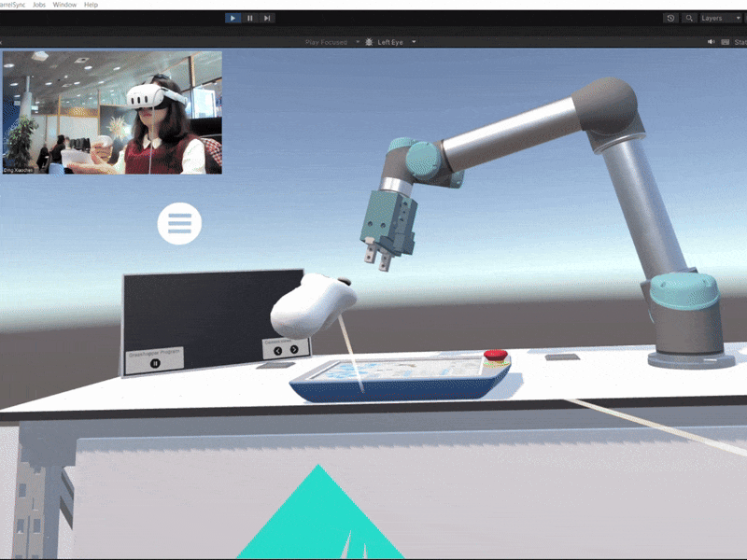The width and height of the screenshot is (747, 560).
Task: Click the search magnifier icon
Action: pyautogui.click(x=689, y=18)
